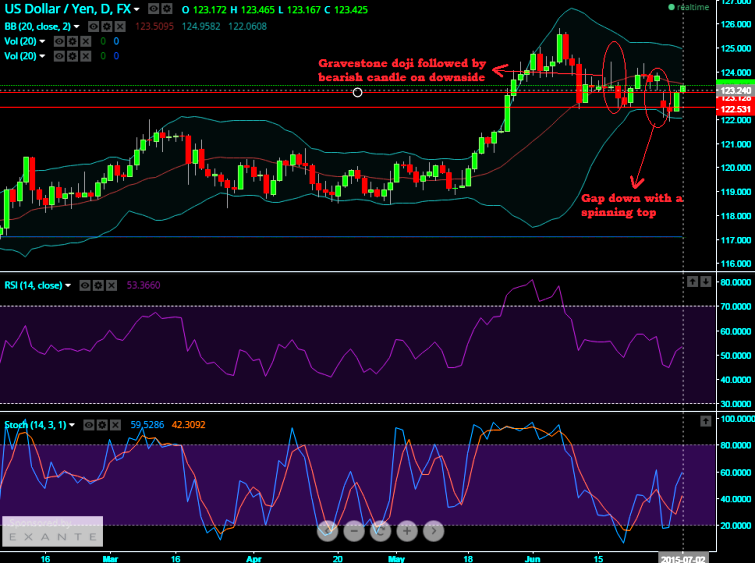
Task: Click the Sponsored by EXANTE banner
Action: pos(52,531)
